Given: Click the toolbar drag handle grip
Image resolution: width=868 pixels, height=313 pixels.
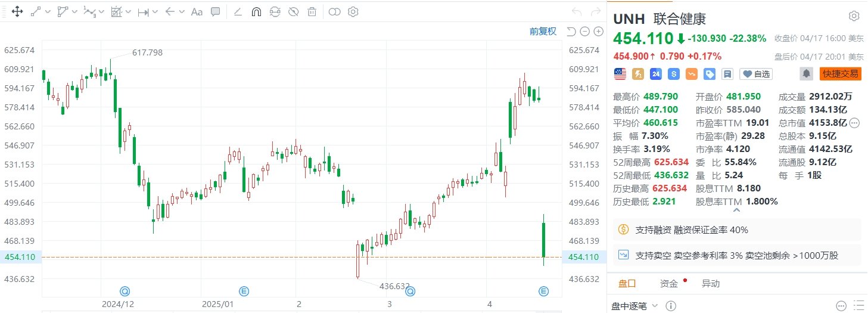Looking at the screenshot, I should pyautogui.click(x=4, y=11).
